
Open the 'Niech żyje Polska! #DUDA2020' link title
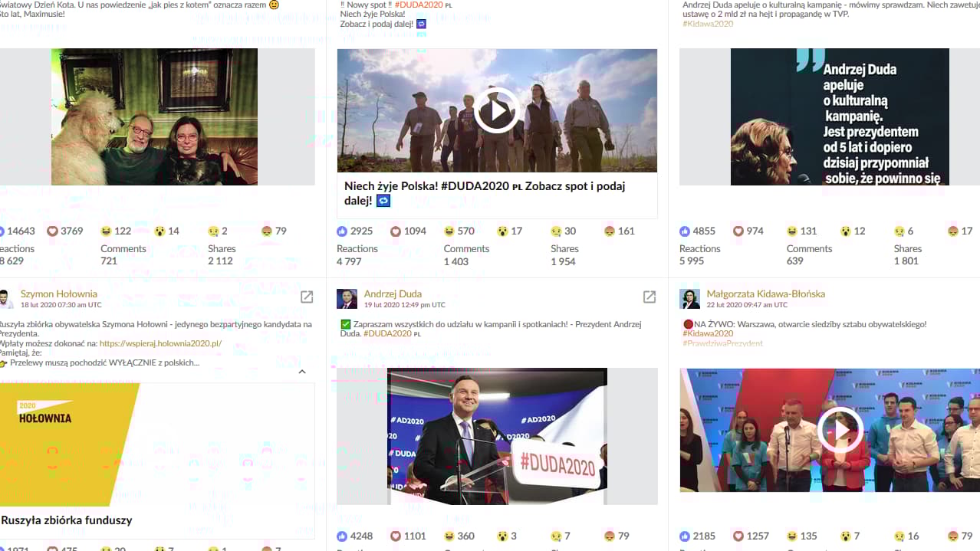point(485,193)
